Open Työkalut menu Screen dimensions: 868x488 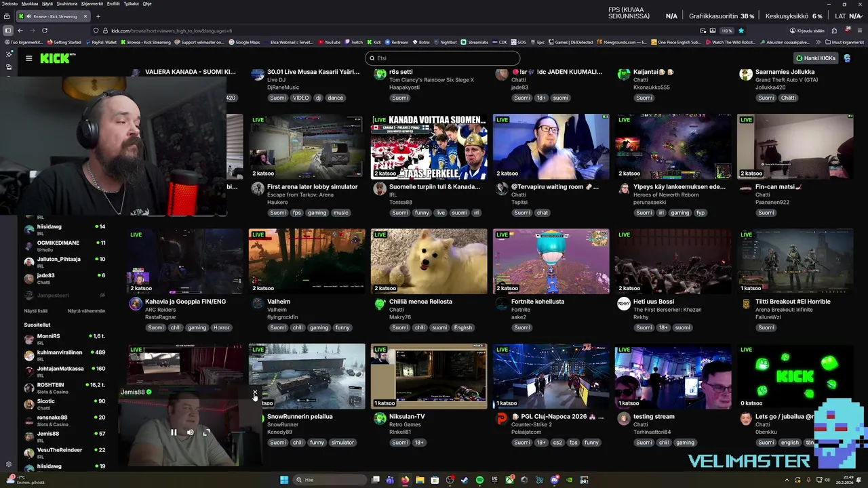click(x=132, y=3)
